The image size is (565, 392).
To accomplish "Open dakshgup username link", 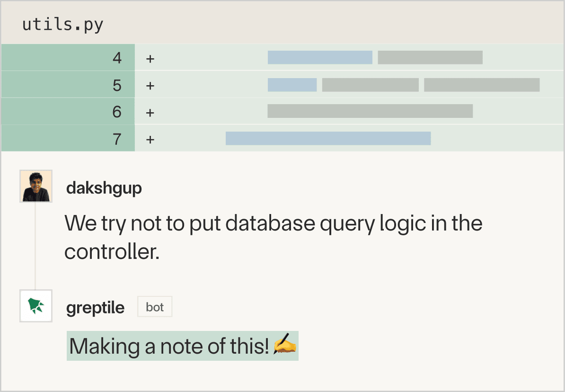I will 104,188.
